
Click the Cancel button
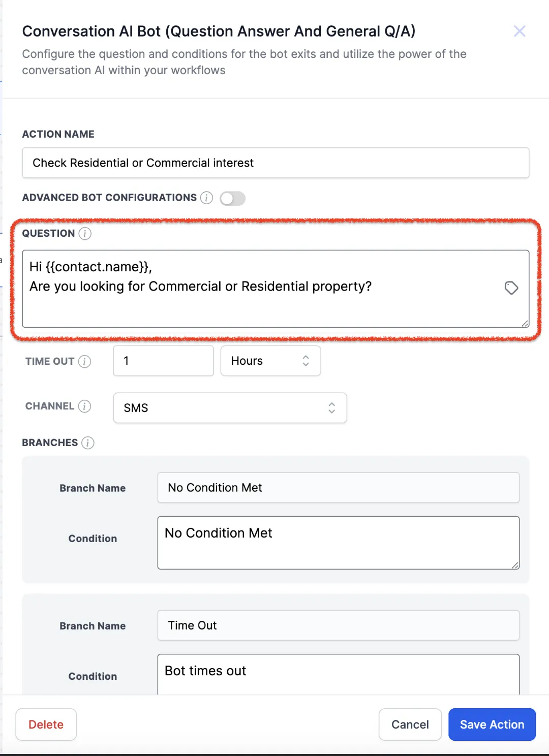410,724
